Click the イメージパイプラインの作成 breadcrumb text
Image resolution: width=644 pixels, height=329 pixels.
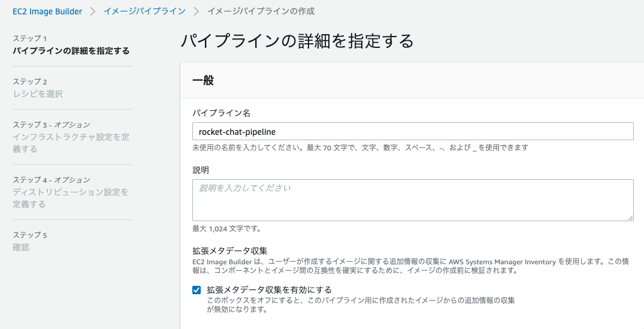(261, 11)
